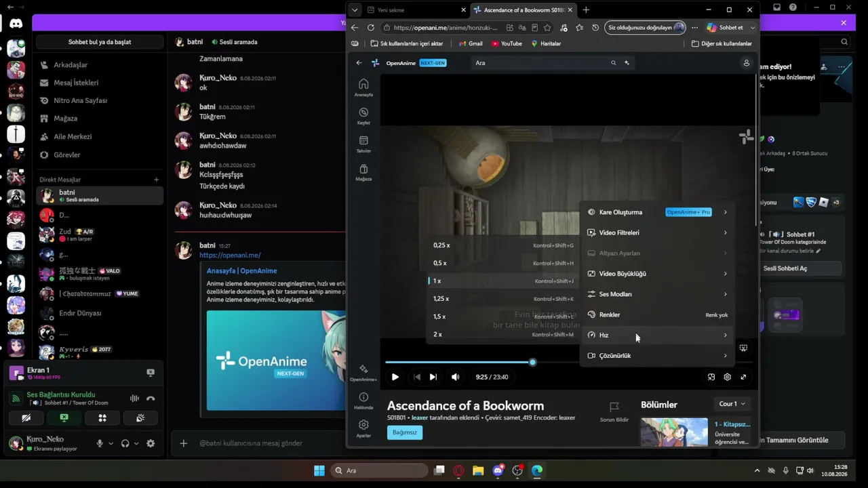
Task: Open Discord headphone device options arrow
Action: (x=136, y=443)
